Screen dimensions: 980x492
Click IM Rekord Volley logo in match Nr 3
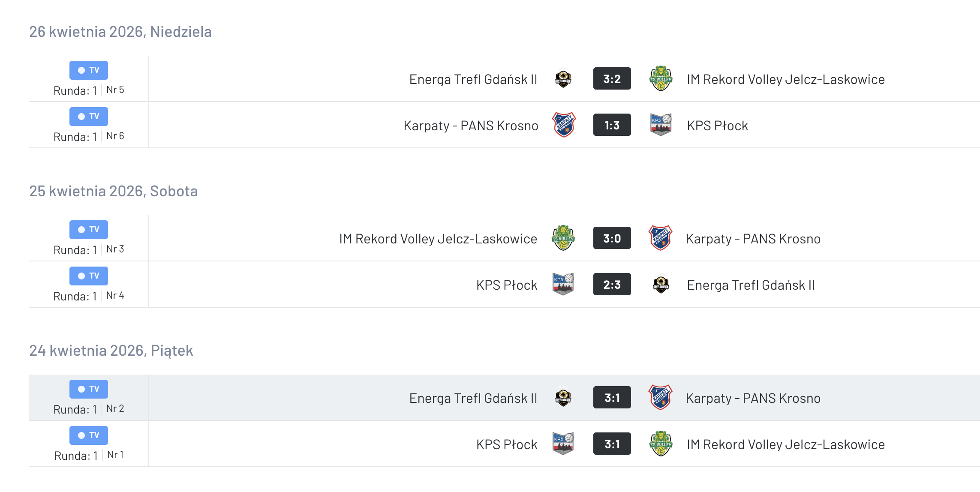tap(563, 238)
